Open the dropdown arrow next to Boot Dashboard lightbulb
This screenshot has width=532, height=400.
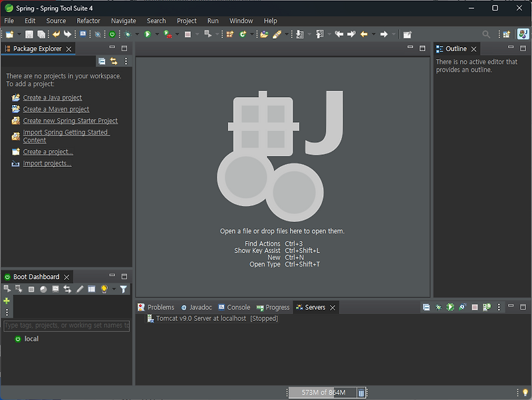pyautogui.click(x=114, y=290)
